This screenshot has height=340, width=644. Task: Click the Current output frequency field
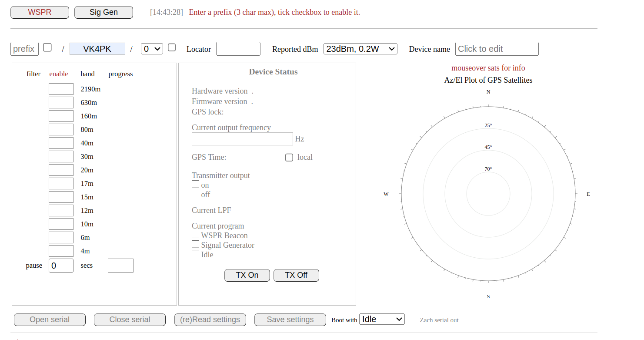pyautogui.click(x=242, y=139)
